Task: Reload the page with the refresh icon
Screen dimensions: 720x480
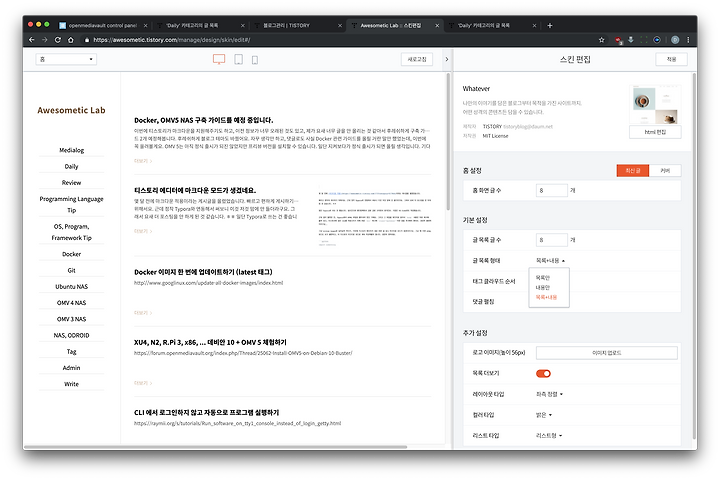Action: pos(57,40)
